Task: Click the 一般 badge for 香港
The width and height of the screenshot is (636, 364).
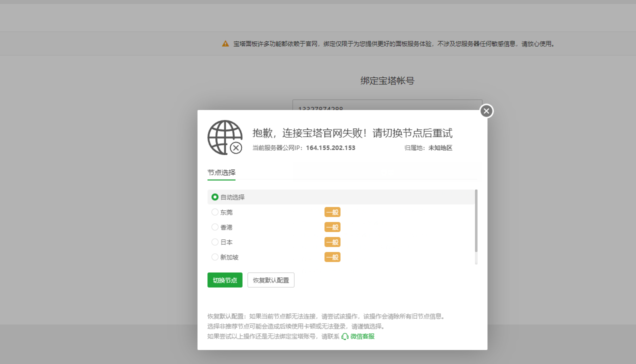Action: point(332,227)
